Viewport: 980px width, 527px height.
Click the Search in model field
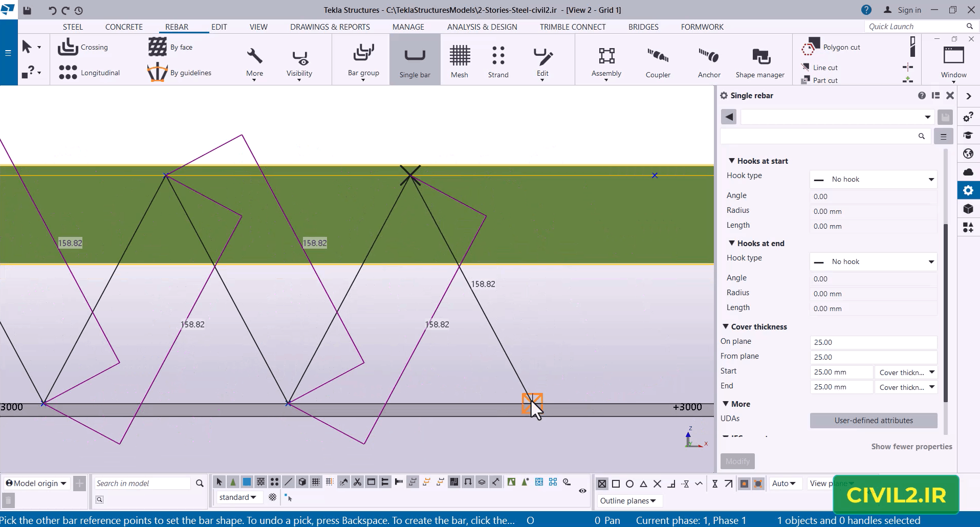coord(142,483)
